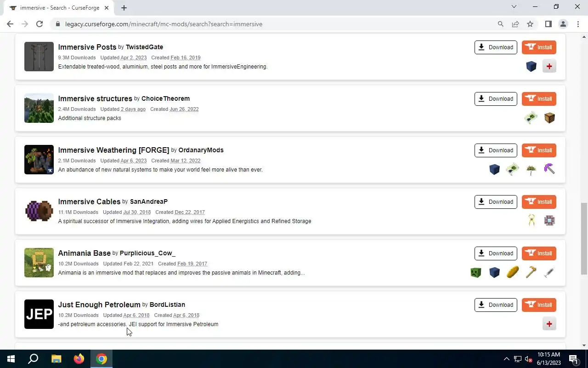Open Immersive Weathering [FORGE] title link
This screenshot has height=368, width=588.
(x=113, y=150)
